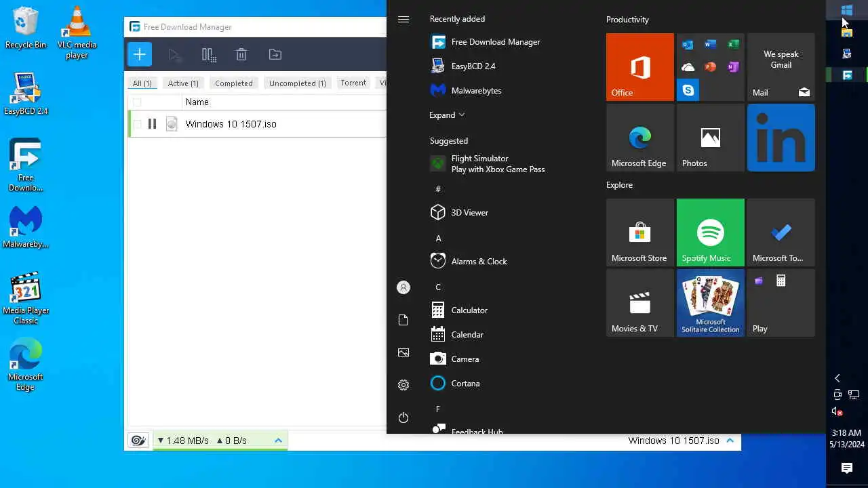Screen dimensions: 868x488
Task: Open the Movies & TV tile
Action: click(x=640, y=303)
